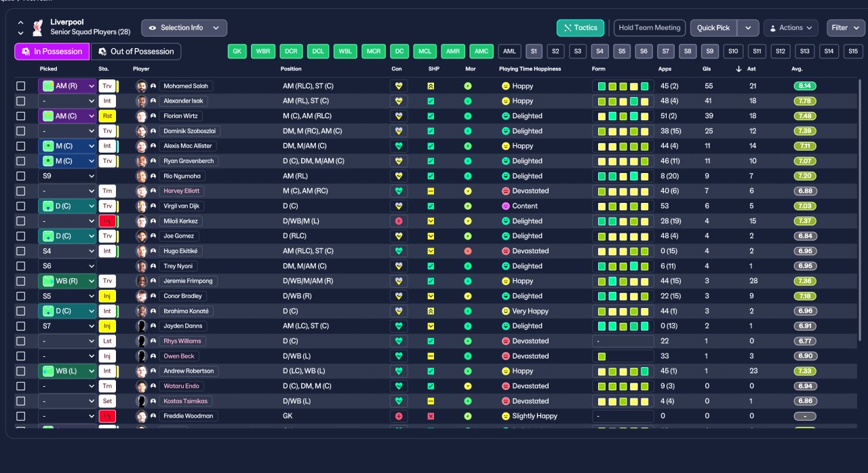Viewport: 868px width, 473px height.
Task: Click Harvey Elliott's yellow sharpness dash icon
Action: tap(431, 191)
